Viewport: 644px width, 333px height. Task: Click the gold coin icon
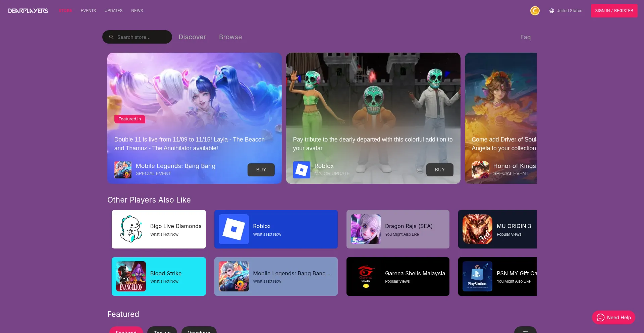535,11
